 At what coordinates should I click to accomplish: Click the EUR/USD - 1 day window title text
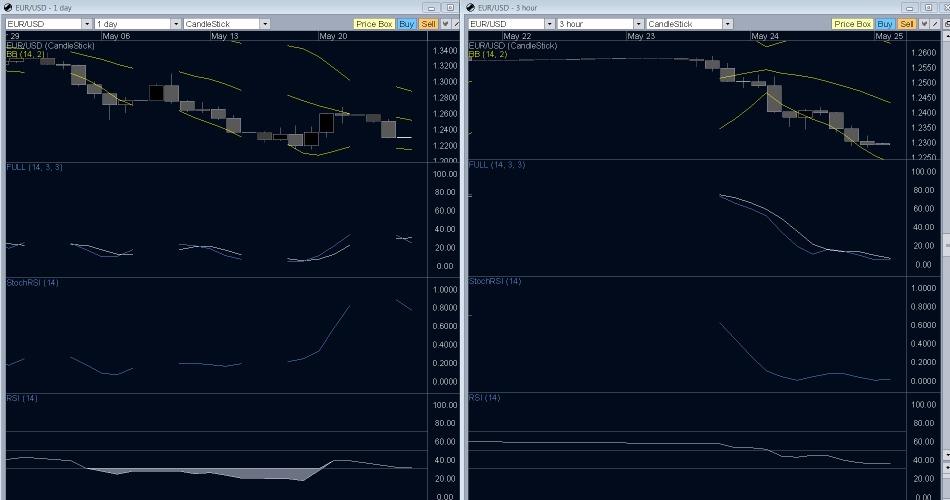coord(43,8)
